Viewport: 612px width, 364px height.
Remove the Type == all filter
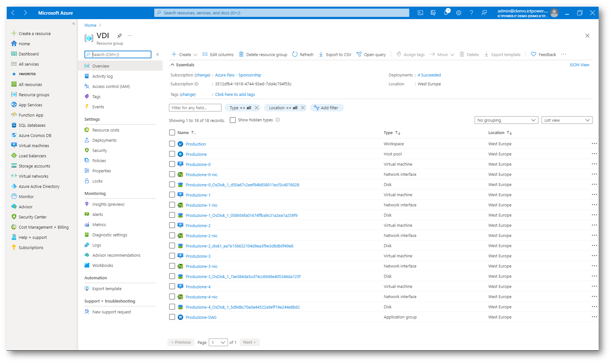[256, 108]
